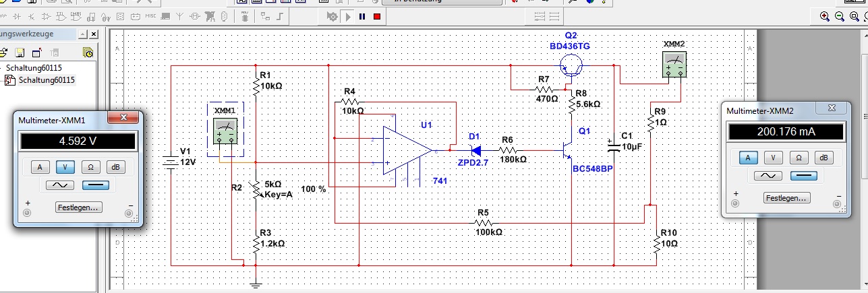Open the power component group
This screenshot has width=868, height=293.
pyautogui.click(x=136, y=17)
